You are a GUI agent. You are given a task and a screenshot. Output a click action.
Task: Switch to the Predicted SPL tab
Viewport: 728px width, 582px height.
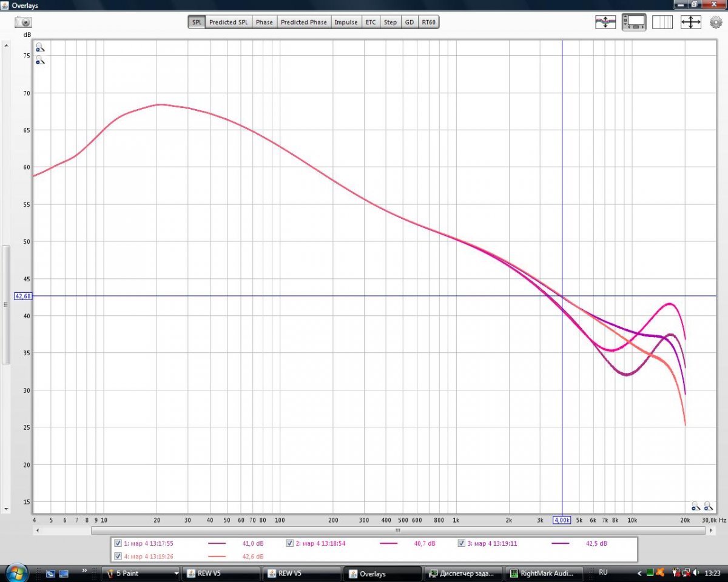tap(228, 22)
